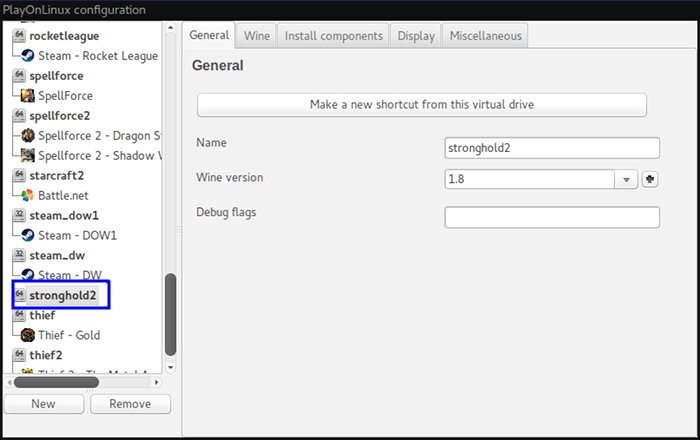This screenshot has width=700, height=440.
Task: Select Spellforce 2 - Dragon shortcut entry
Action: click(99, 136)
